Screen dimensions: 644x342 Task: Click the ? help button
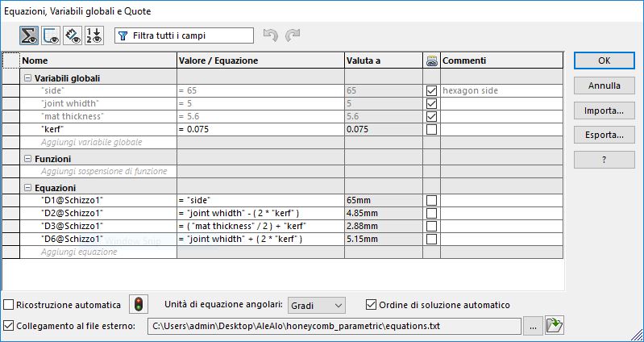point(605,160)
